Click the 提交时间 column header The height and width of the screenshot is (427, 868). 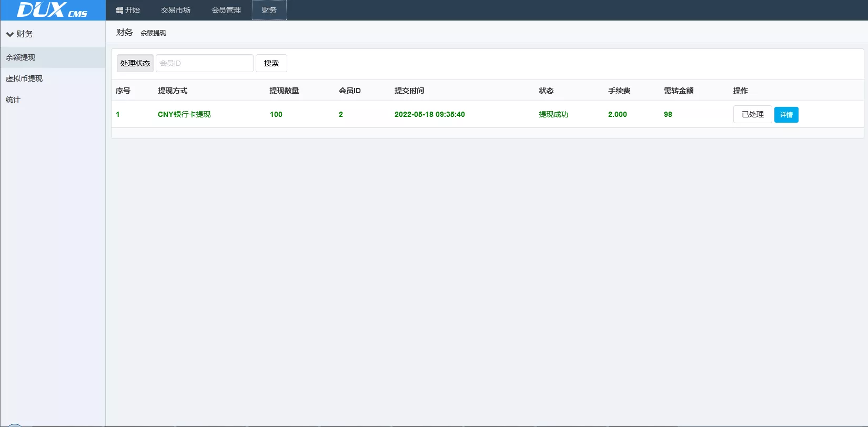click(x=409, y=91)
